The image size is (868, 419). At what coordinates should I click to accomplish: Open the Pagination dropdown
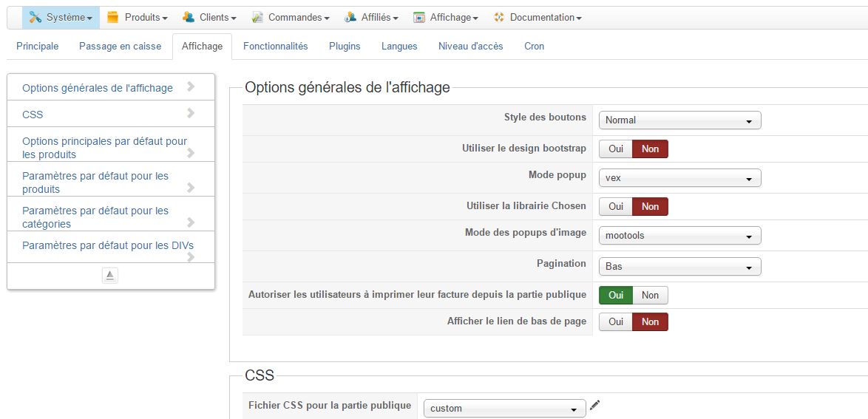coord(679,267)
